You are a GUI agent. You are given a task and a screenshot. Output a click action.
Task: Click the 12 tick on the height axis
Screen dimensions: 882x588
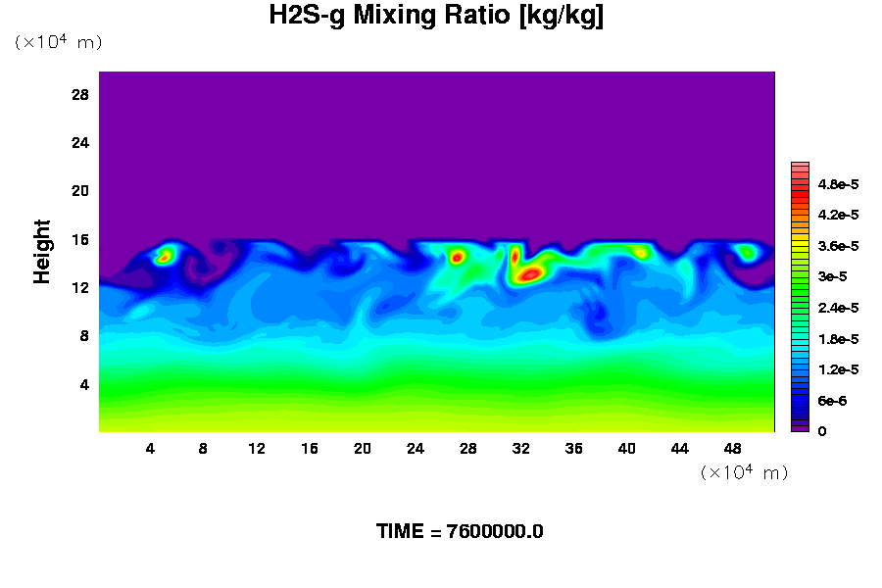click(80, 287)
